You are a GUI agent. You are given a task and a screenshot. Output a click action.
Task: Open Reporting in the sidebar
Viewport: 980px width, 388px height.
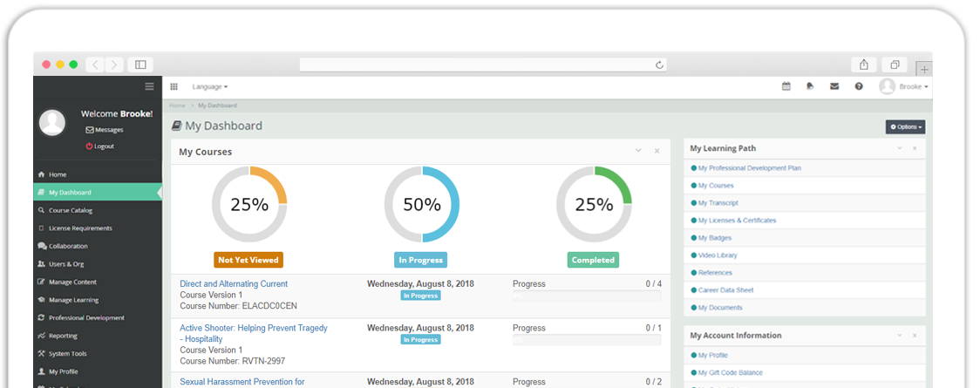pos(98,336)
